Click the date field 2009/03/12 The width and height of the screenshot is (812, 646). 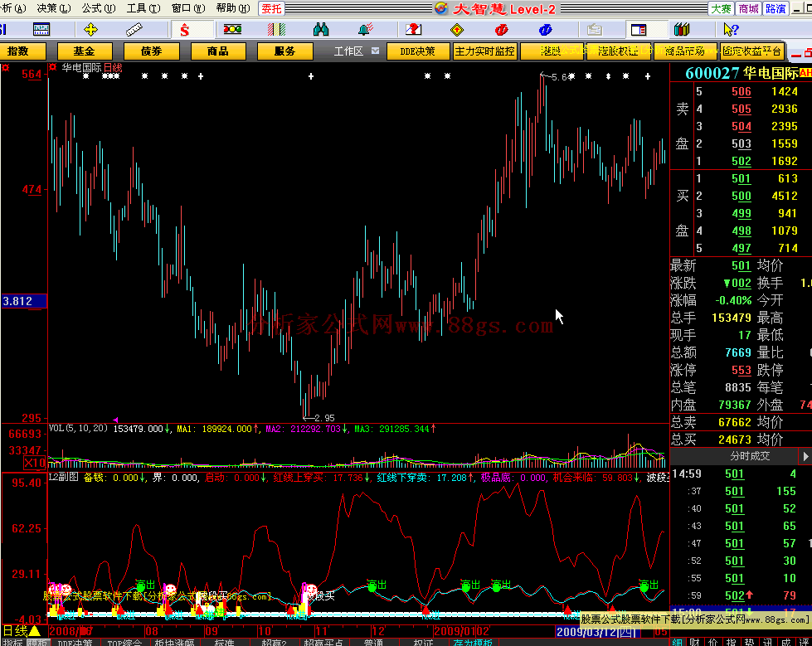[597, 632]
